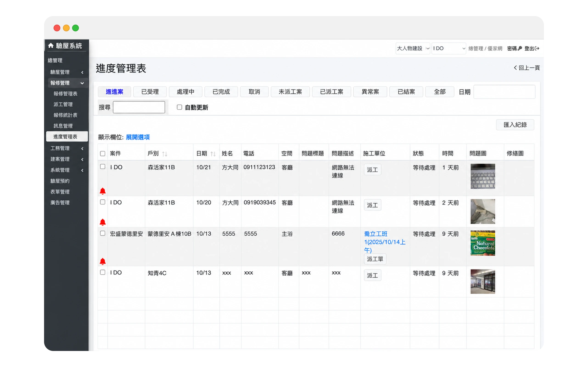588x367 pixels.
Task: Click the logout arrow icon beside 登出
Action: pos(537,48)
